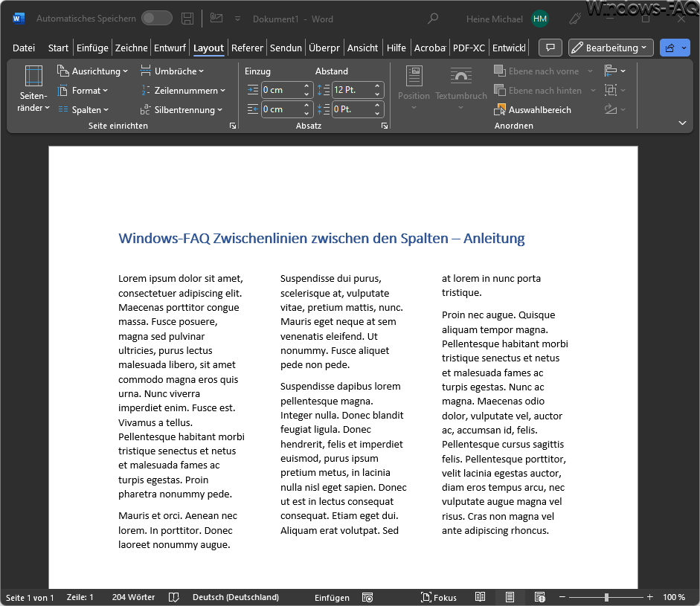The height and width of the screenshot is (606, 700).
Task: Click the Align objects icon
Action: (610, 71)
